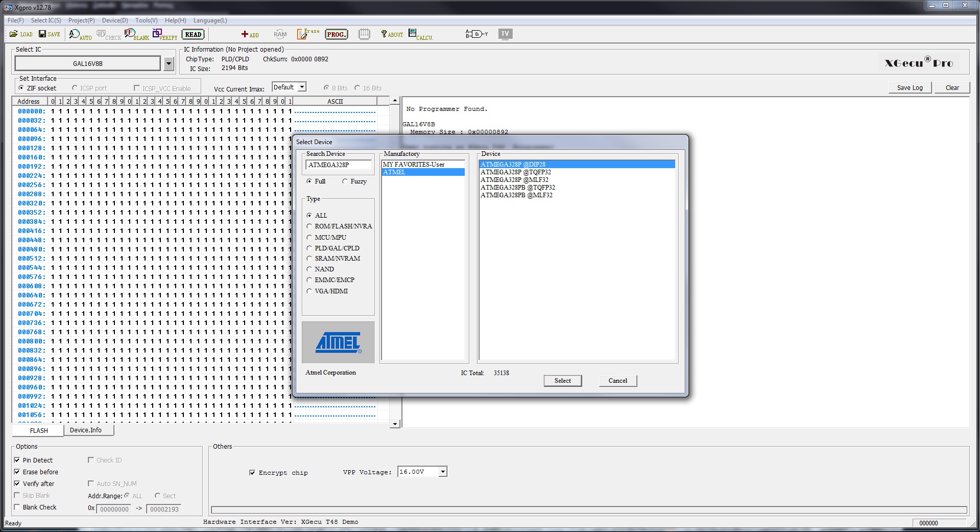Click the AUTO detect toolbar icon
The width and height of the screenshot is (980, 532).
coord(80,34)
